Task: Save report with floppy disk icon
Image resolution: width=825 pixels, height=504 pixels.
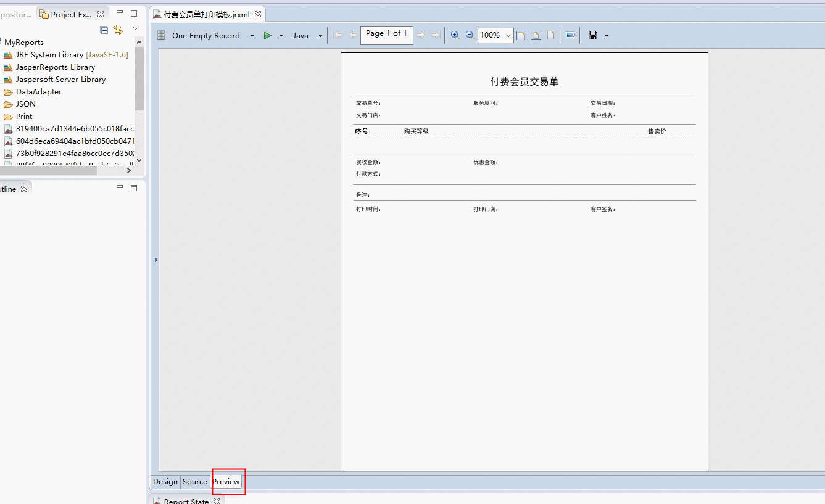Action: pos(593,36)
